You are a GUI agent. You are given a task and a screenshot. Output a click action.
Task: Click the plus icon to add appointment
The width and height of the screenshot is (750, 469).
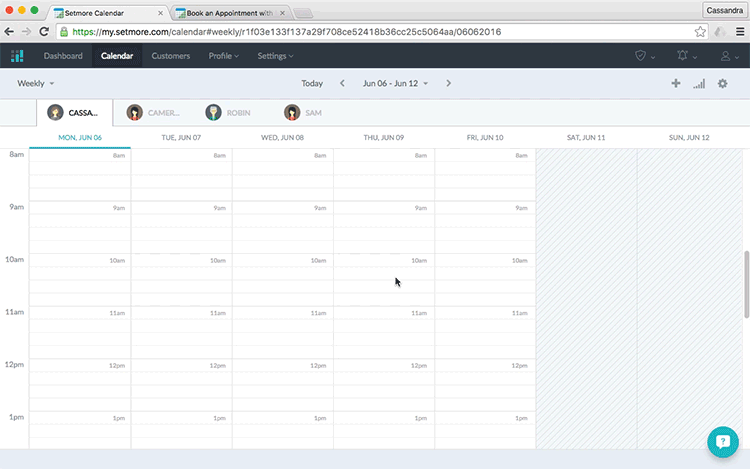click(675, 83)
